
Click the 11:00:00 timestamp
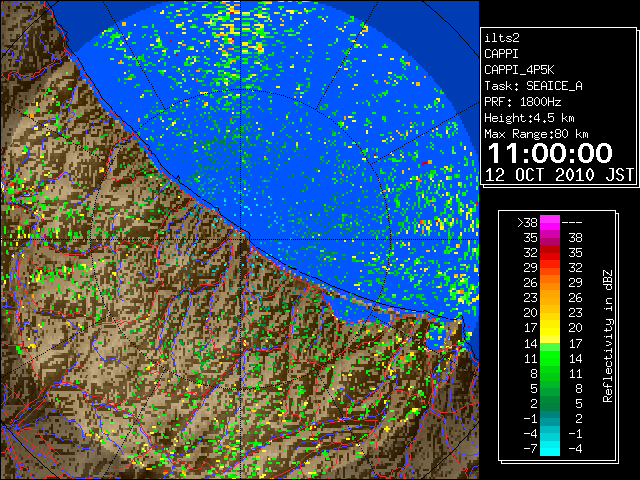coord(550,153)
